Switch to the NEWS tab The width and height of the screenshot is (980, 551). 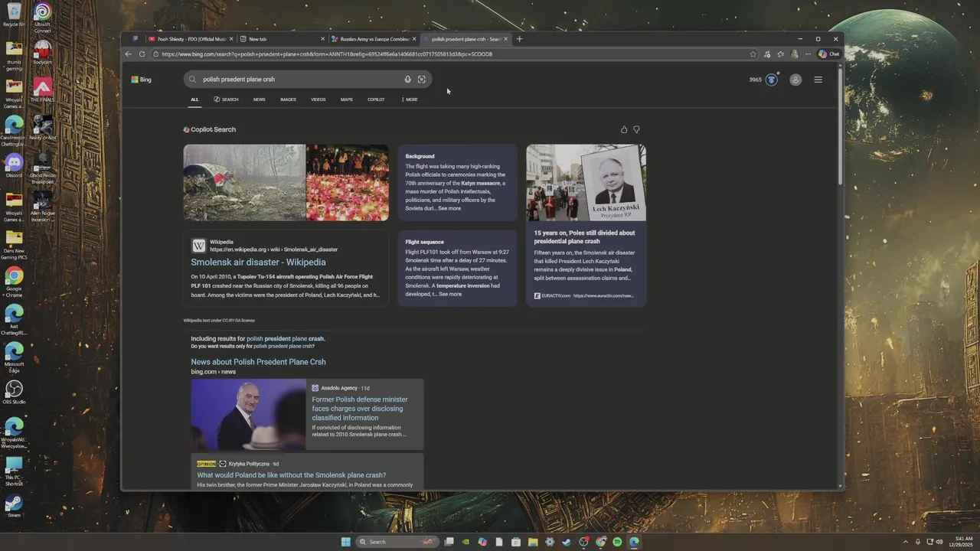pyautogui.click(x=260, y=99)
